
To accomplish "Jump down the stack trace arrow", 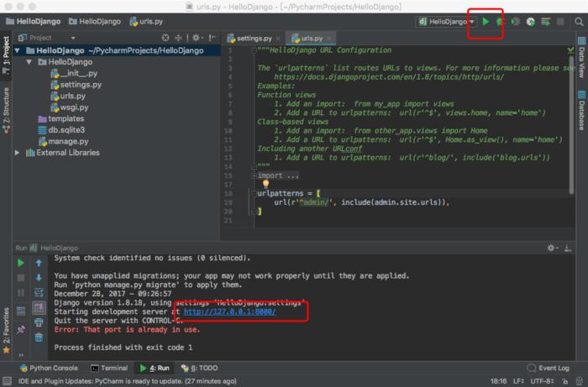I will (x=39, y=278).
